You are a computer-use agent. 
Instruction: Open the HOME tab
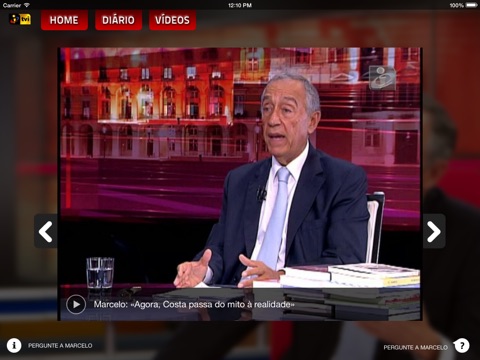[x=64, y=20]
